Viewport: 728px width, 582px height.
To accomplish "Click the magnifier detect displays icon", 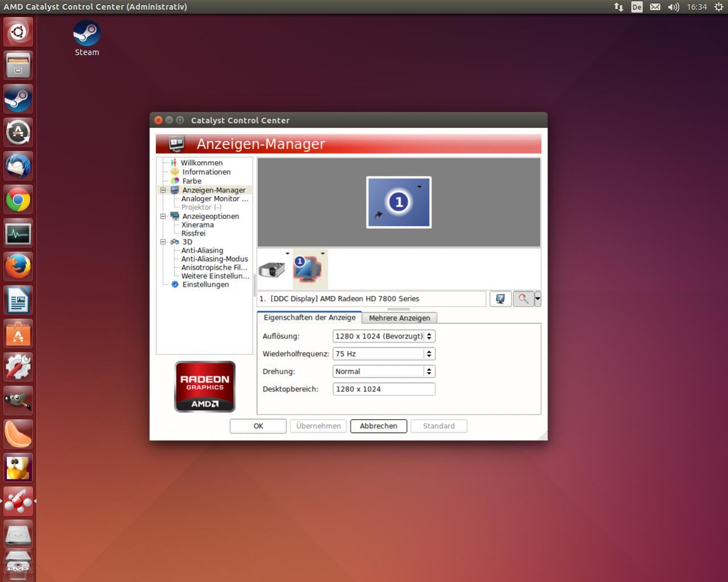I will (x=523, y=299).
